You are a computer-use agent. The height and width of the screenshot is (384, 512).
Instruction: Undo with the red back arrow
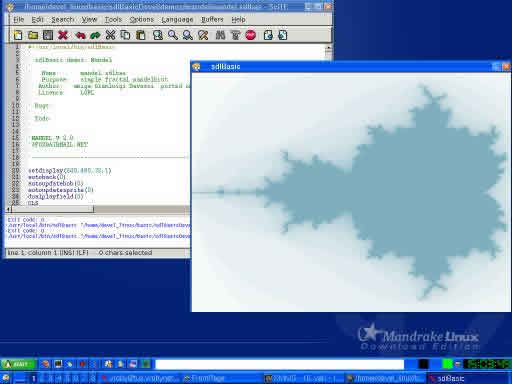click(x=80, y=35)
